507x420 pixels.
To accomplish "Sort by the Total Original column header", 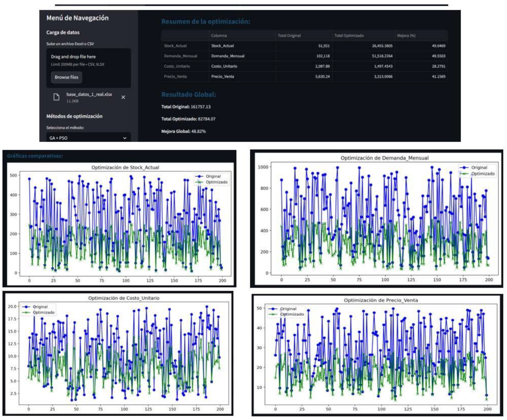I will click(x=289, y=36).
